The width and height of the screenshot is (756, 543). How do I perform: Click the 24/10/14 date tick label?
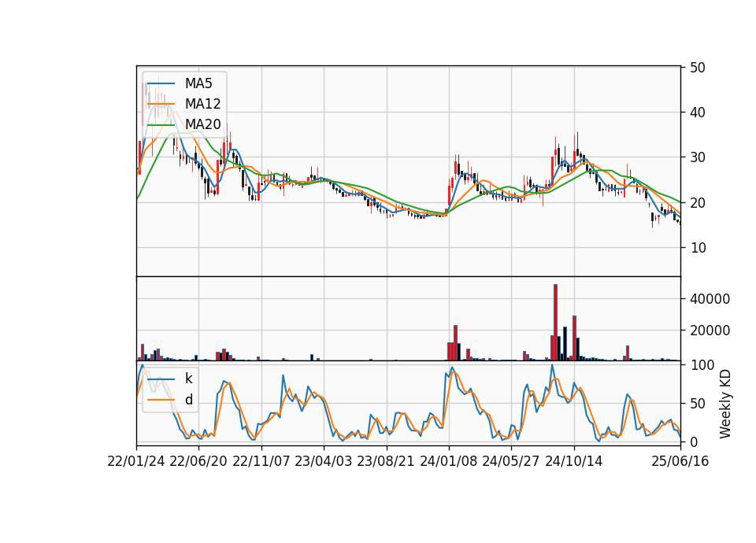coord(574,461)
